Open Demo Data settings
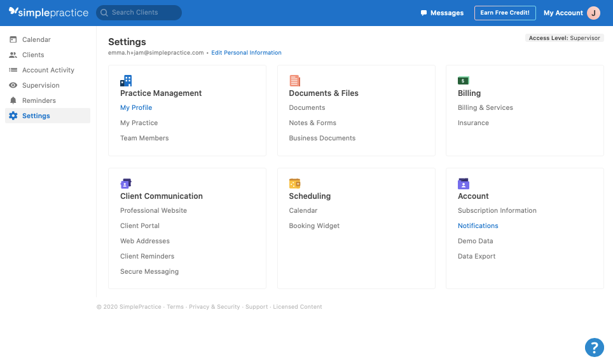This screenshot has width=613, height=364. [476, 241]
